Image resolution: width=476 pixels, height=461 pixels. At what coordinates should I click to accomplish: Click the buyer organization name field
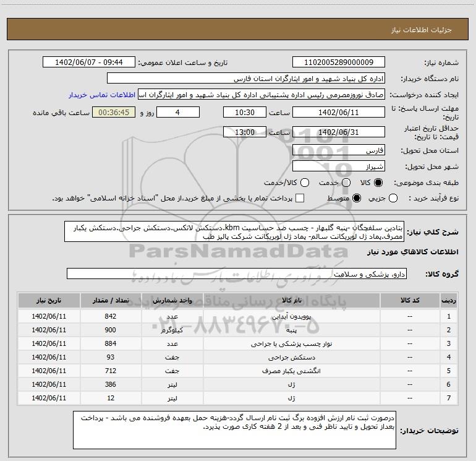click(x=246, y=79)
